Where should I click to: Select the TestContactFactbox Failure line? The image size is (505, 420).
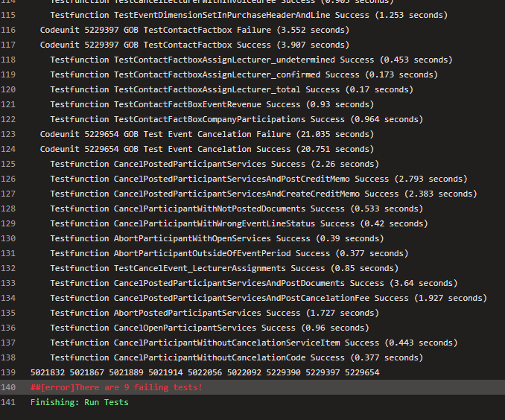tap(194, 30)
